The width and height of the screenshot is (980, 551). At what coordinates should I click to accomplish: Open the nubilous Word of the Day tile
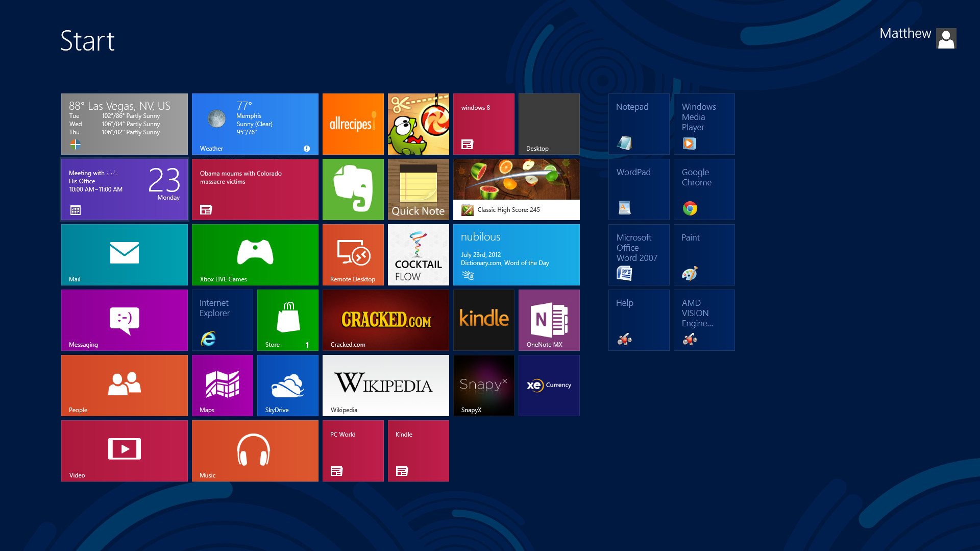pyautogui.click(x=516, y=254)
